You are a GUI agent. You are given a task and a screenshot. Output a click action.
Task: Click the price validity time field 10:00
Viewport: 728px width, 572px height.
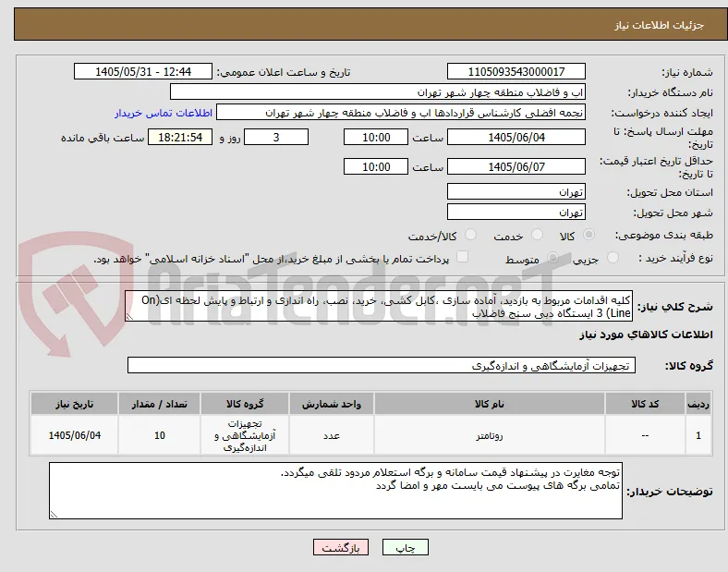pyautogui.click(x=376, y=166)
